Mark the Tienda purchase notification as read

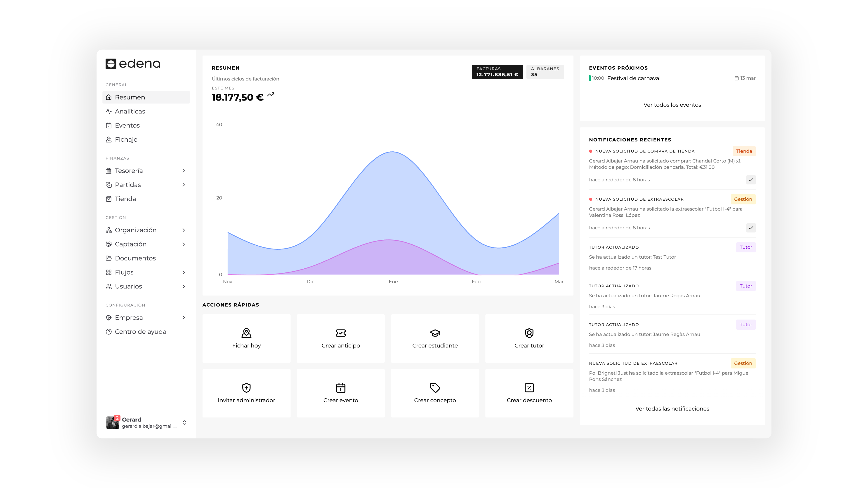[751, 180]
